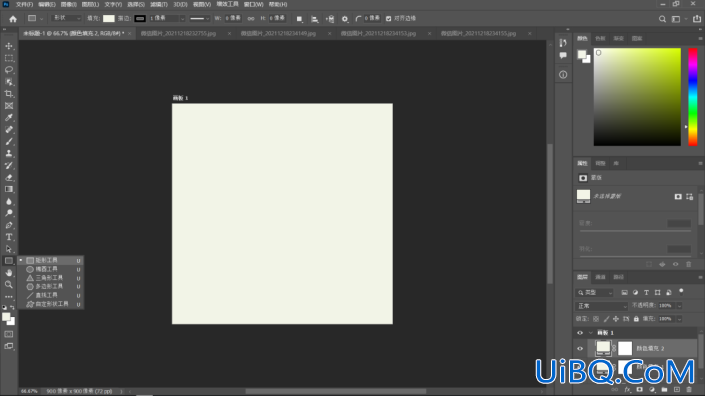Open the fill color swatch in options bar
This screenshot has width=705, height=396.
(109, 18)
